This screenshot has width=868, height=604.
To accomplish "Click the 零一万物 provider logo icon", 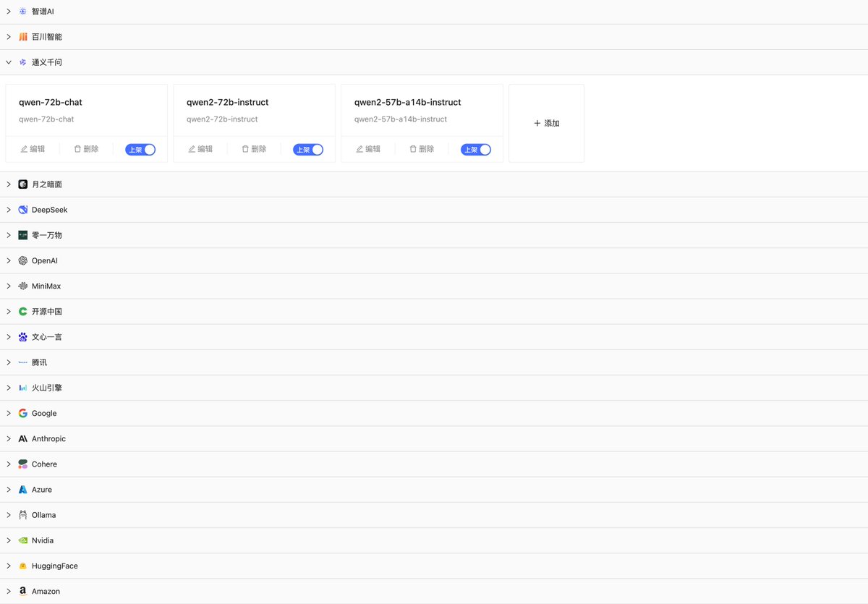I will 23,235.
